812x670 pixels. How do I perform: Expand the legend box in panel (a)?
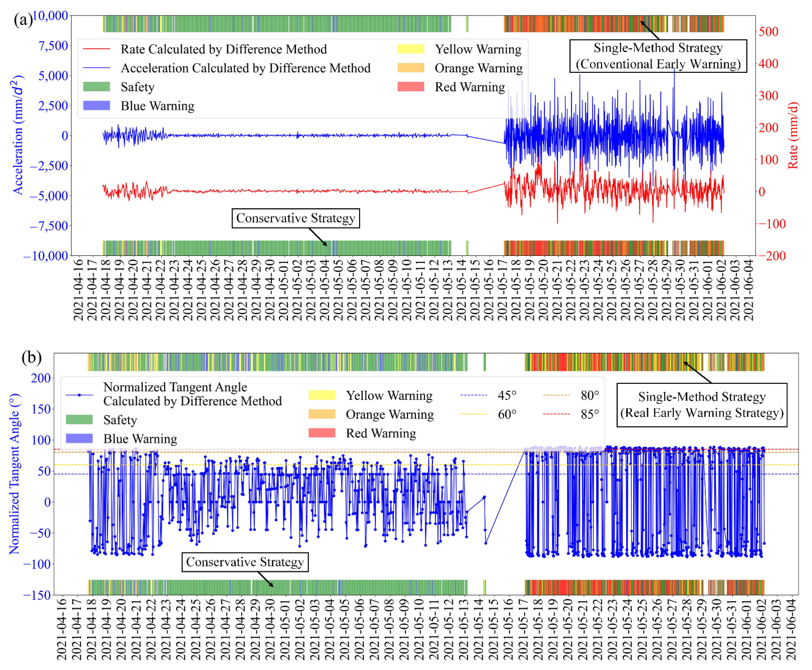click(303, 77)
